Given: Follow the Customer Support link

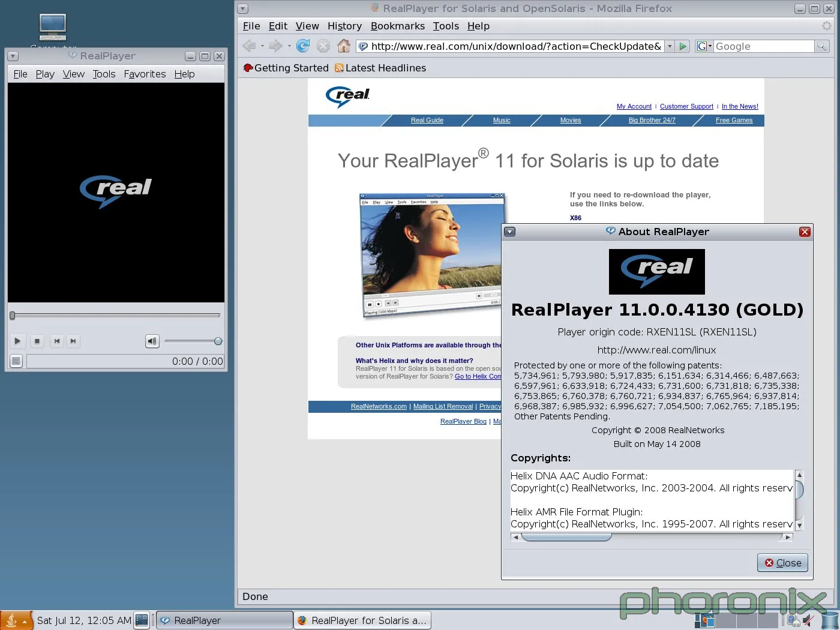Looking at the screenshot, I should 686,106.
